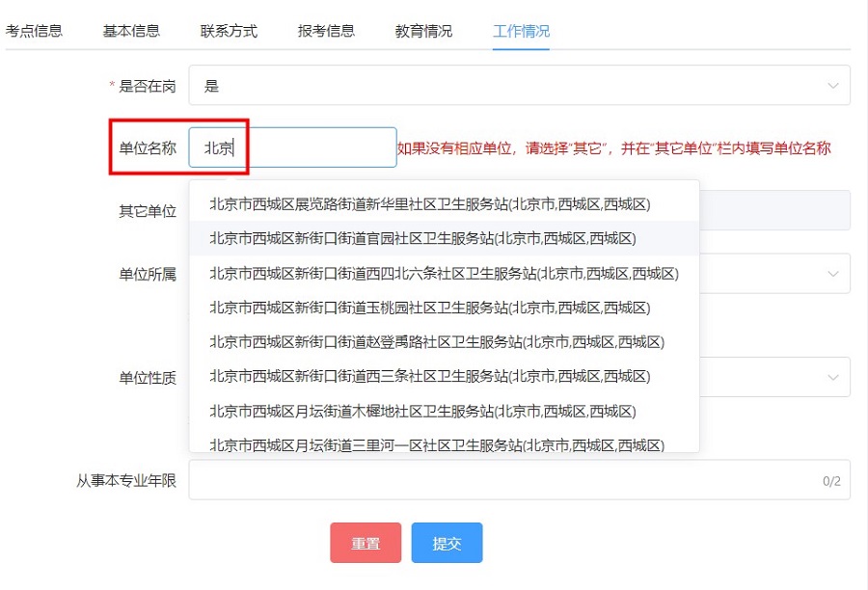Pick 新街口街道西四北六条社区卫生服务站 option

(444, 274)
